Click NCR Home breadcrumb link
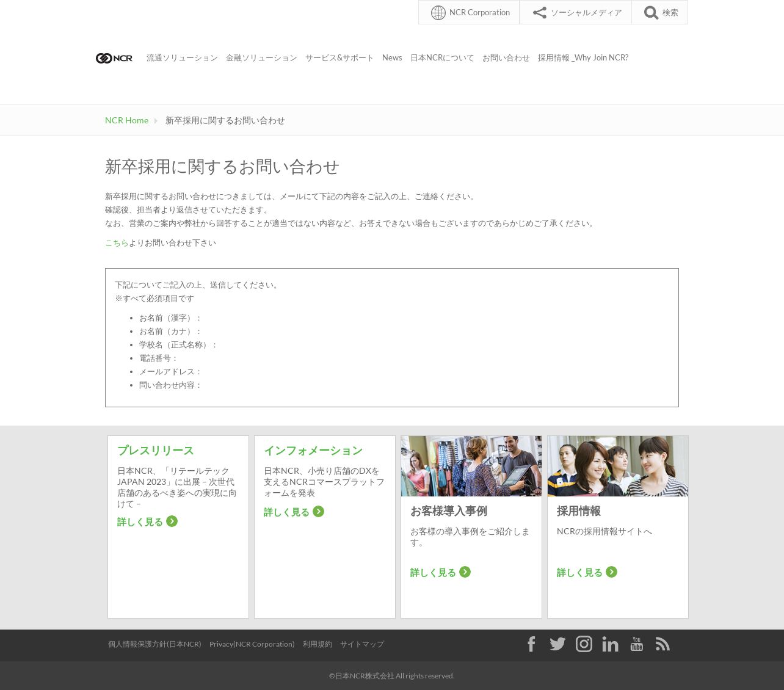 [126, 120]
